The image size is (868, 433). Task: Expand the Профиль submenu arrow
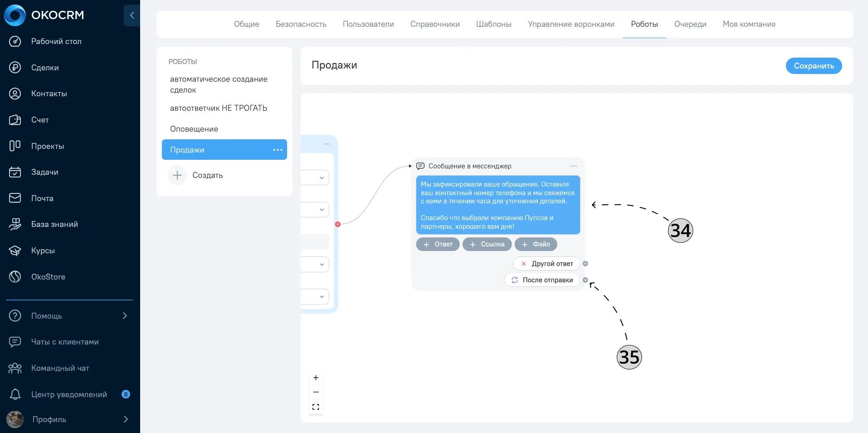(x=126, y=419)
